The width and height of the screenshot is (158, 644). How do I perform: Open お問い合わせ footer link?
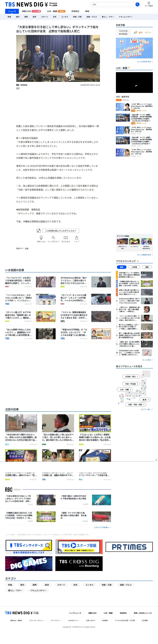click(x=91, y=620)
